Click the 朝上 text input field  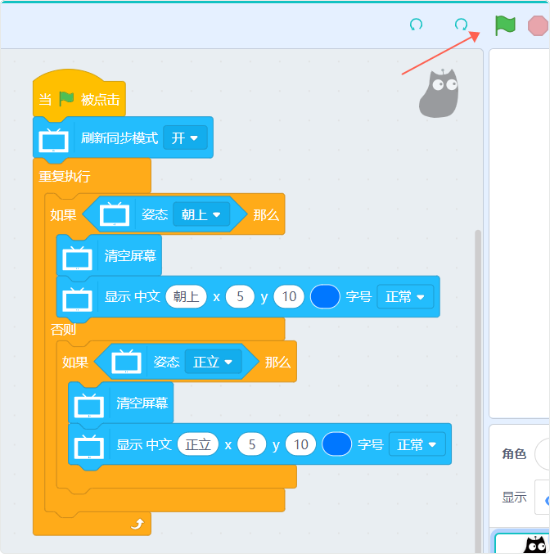pos(186,297)
